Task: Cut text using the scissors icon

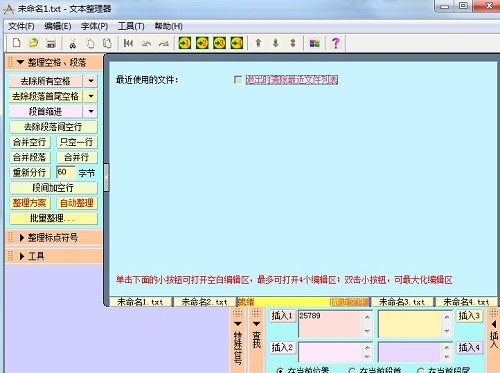Action: 73,43
